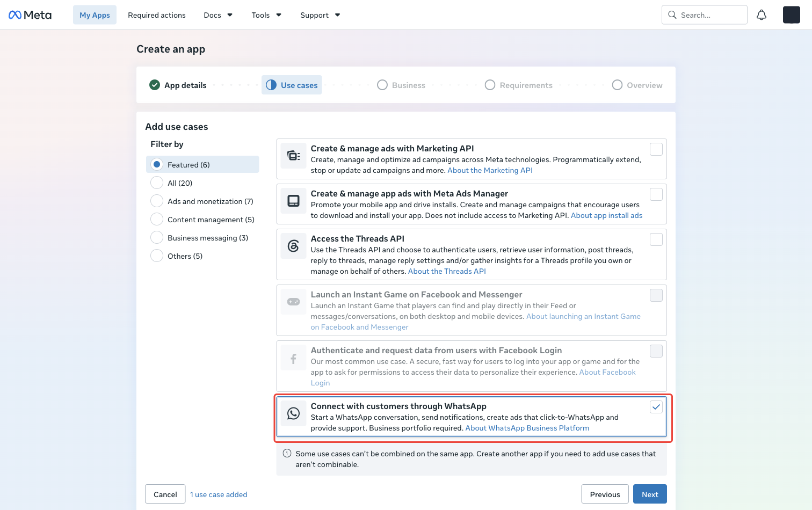Open About Facebook Login link
This screenshot has height=510, width=812.
607,372
